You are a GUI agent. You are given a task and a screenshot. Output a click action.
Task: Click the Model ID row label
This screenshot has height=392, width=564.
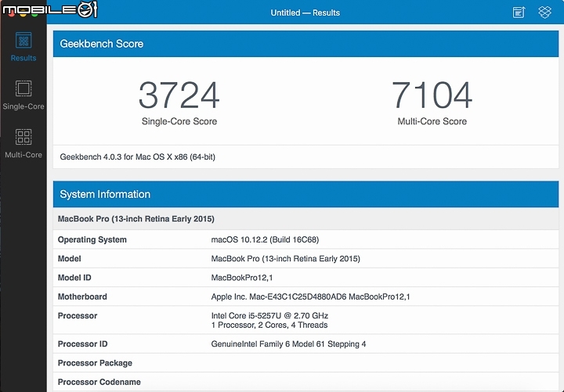click(x=74, y=278)
